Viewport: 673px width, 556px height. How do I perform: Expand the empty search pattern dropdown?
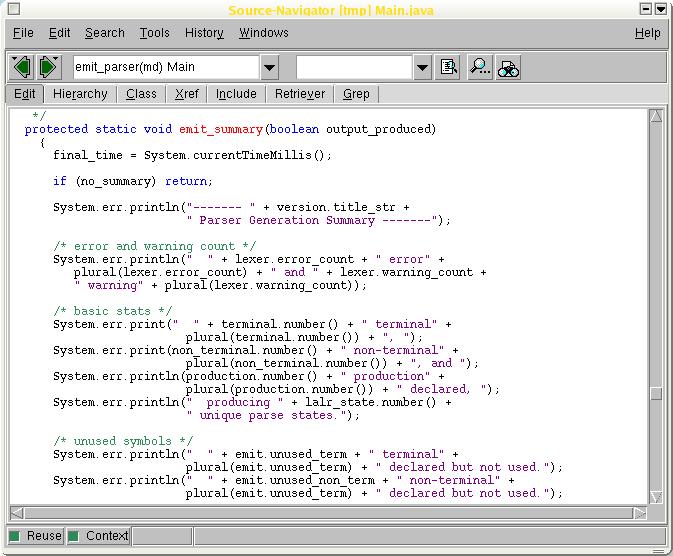coord(422,67)
